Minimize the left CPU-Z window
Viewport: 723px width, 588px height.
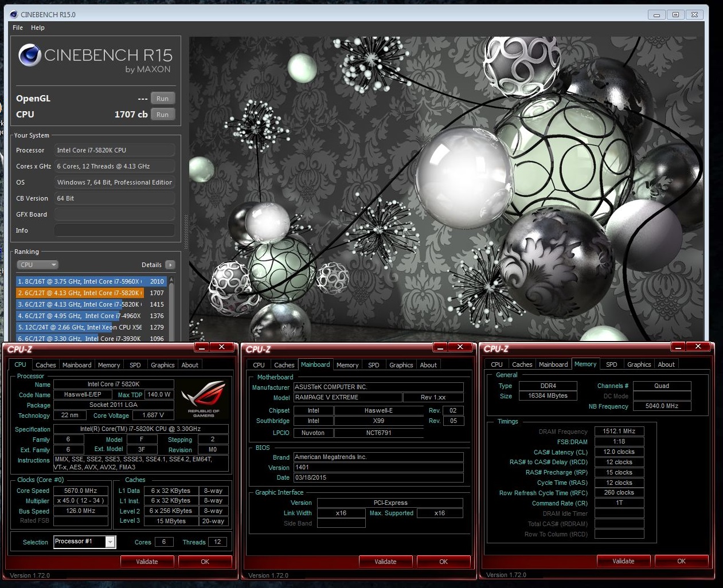202,347
